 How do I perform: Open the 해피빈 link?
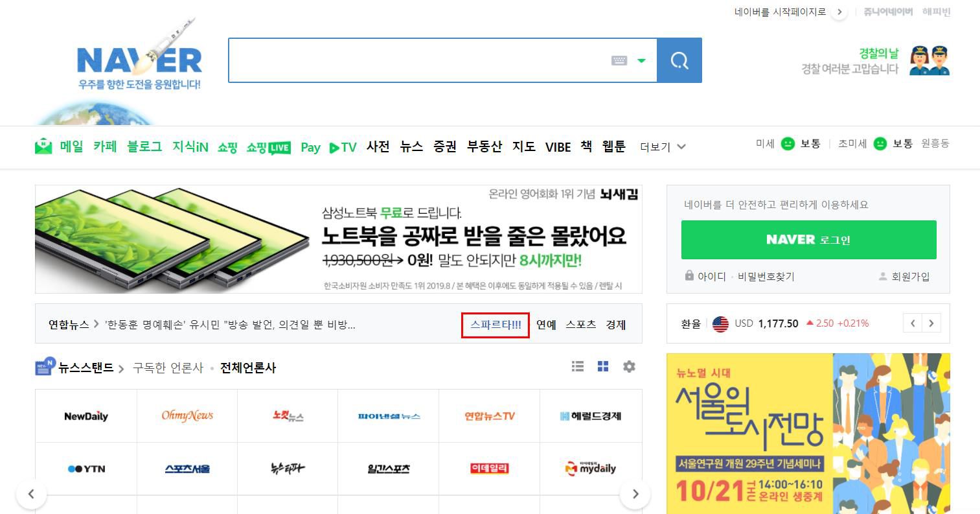[936, 12]
